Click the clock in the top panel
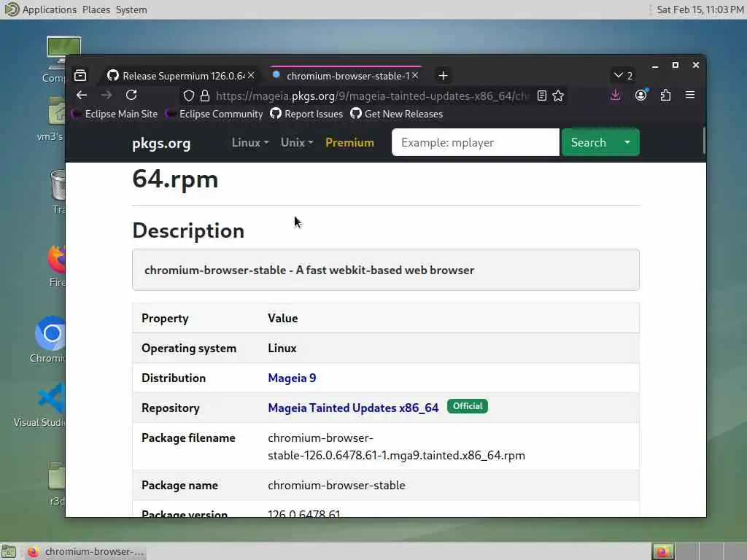The width and height of the screenshot is (747, 560). click(700, 9)
